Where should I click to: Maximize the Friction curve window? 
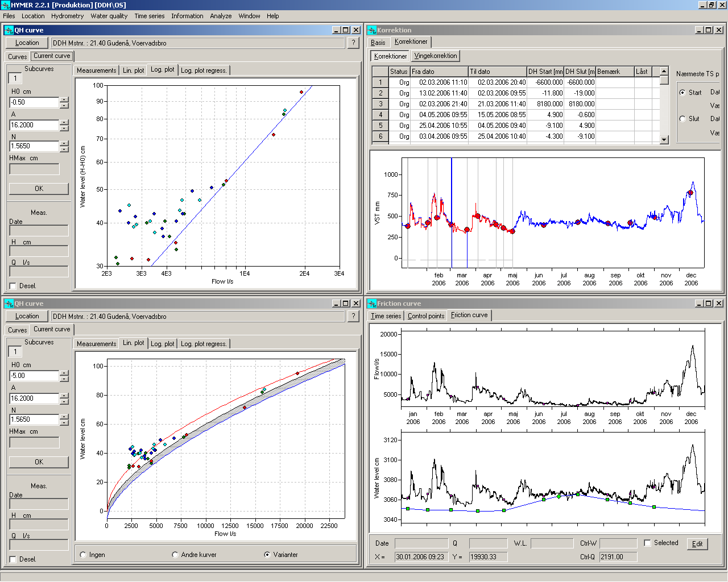pyautogui.click(x=708, y=304)
